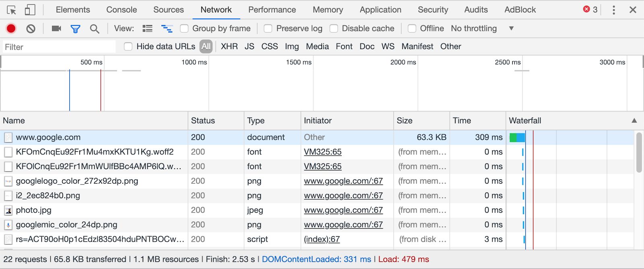644x269 pixels.
Task: Open the Console tab
Action: [122, 10]
